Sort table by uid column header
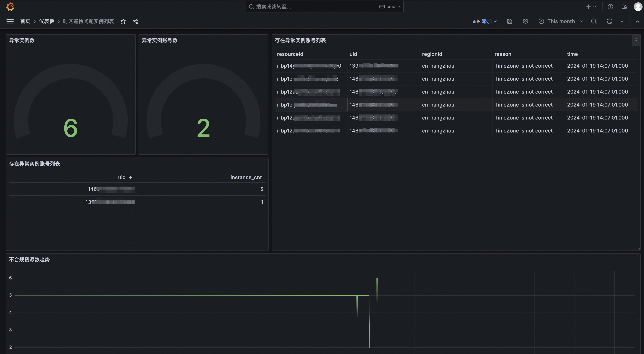This screenshot has width=644, height=354. click(x=122, y=177)
